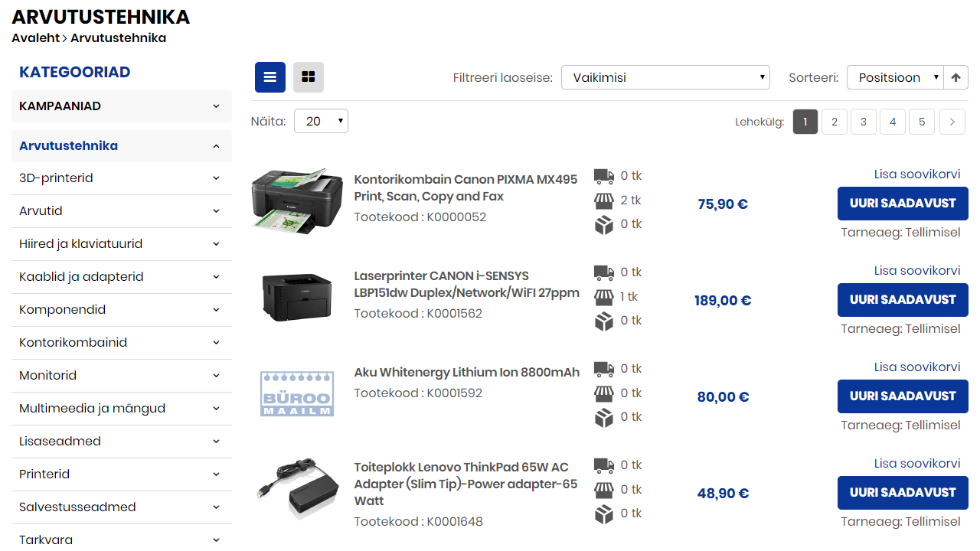980x551 pixels.
Task: Switch to grid view layout
Action: tap(309, 77)
